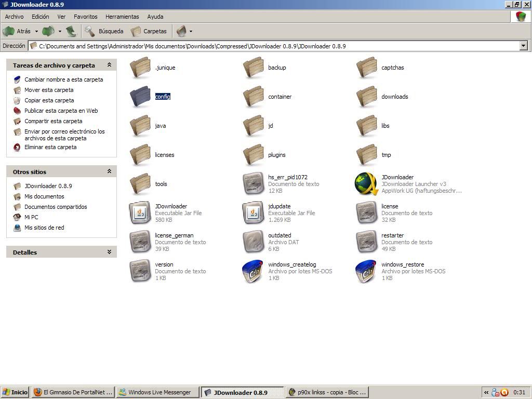Click Compartir esta carpeta link
532x399 pixels.
coord(54,121)
